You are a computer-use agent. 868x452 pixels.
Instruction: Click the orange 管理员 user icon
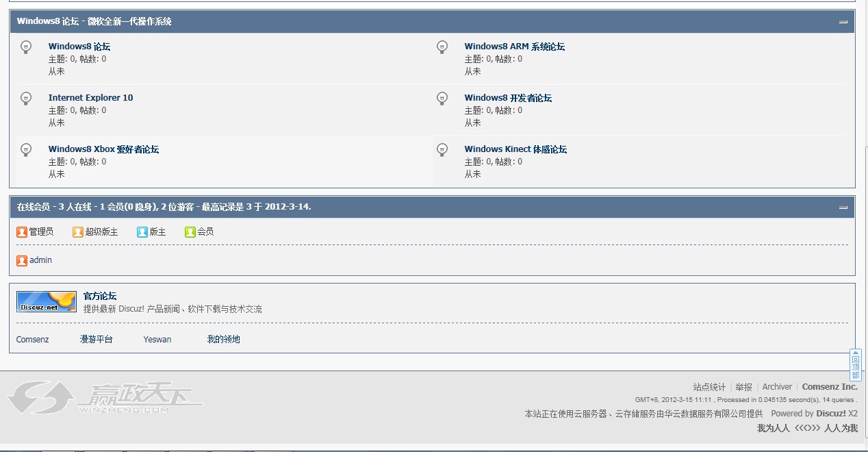(22, 232)
